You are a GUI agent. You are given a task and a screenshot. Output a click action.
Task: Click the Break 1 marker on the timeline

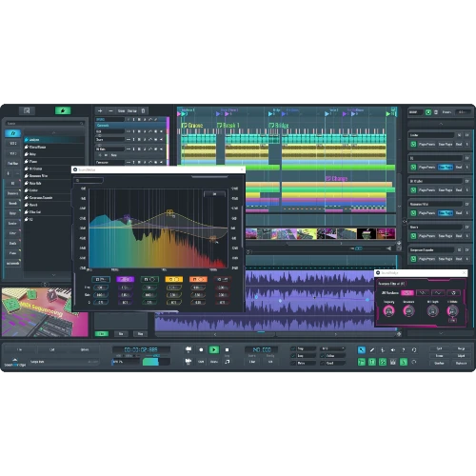[x=228, y=126]
